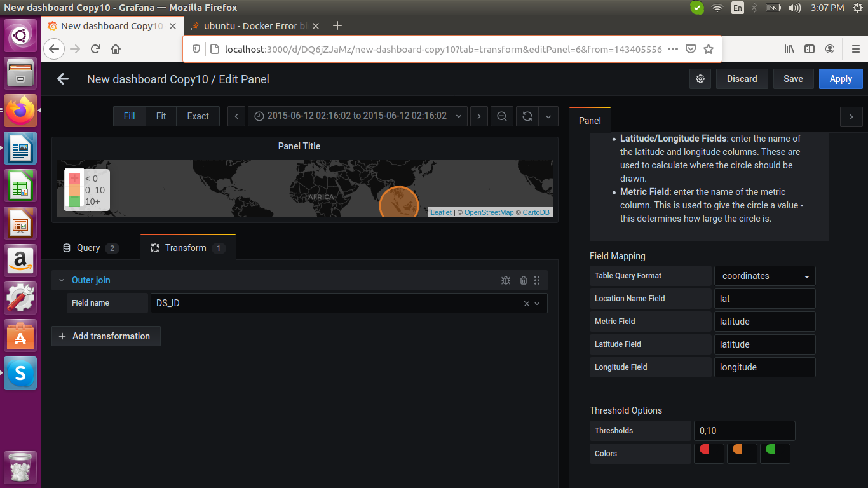Image resolution: width=868 pixels, height=488 pixels.
Task: Select the Fit time range mode
Action: point(161,116)
